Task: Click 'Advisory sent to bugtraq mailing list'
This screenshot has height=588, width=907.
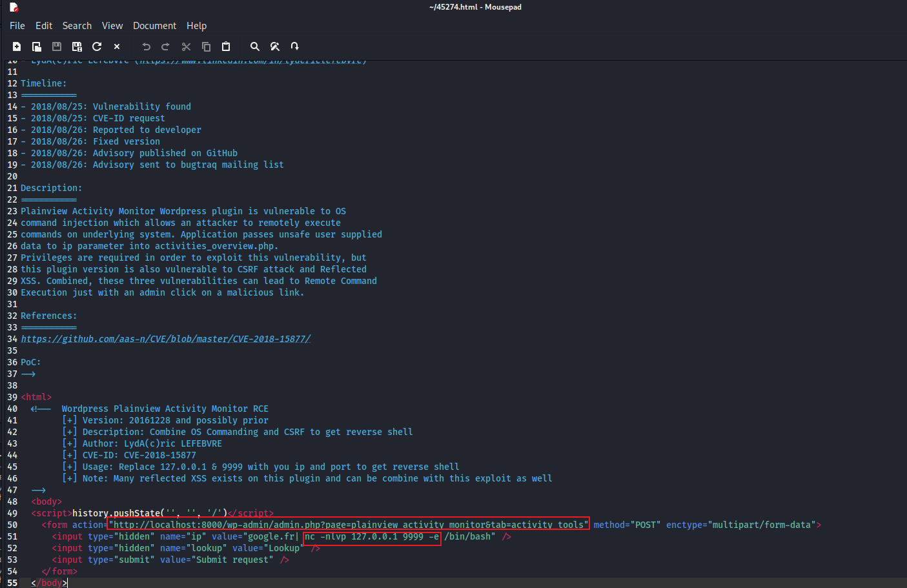Action: click(152, 165)
